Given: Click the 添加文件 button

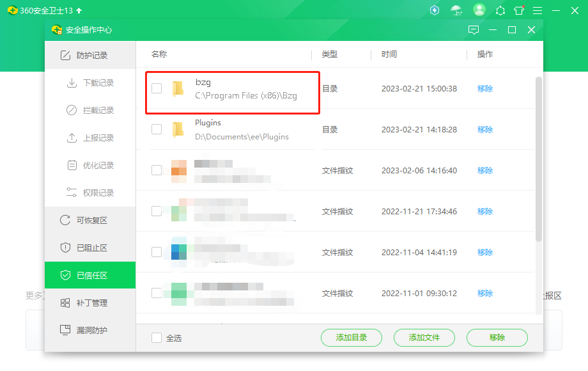Looking at the screenshot, I should (424, 338).
